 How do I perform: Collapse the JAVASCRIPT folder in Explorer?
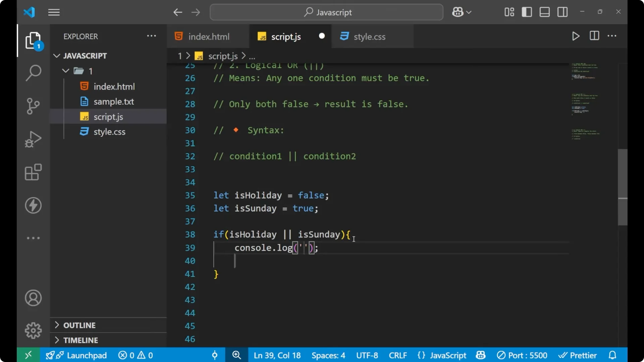pyautogui.click(x=56, y=56)
